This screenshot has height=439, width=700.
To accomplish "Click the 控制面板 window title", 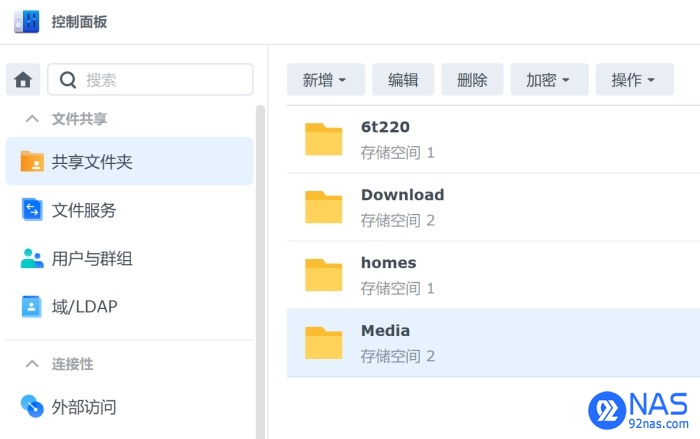I will click(x=79, y=22).
